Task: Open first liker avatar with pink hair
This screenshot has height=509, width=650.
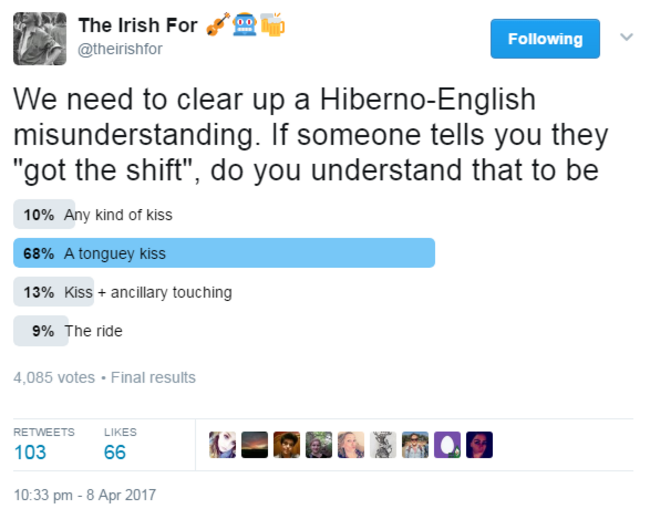Action: coord(222,445)
